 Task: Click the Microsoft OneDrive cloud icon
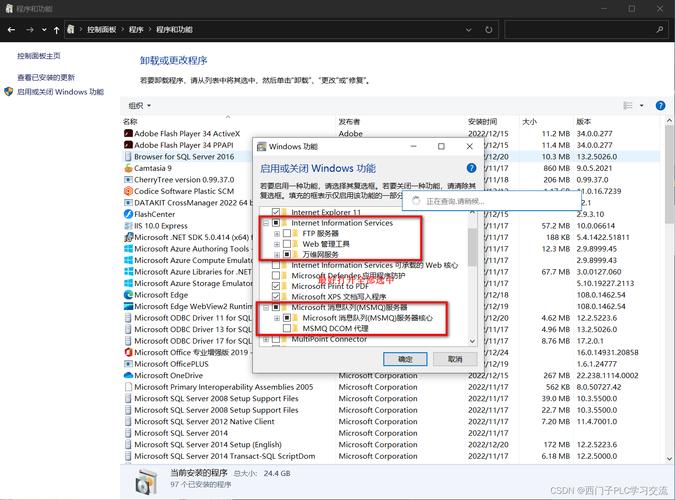coord(128,376)
